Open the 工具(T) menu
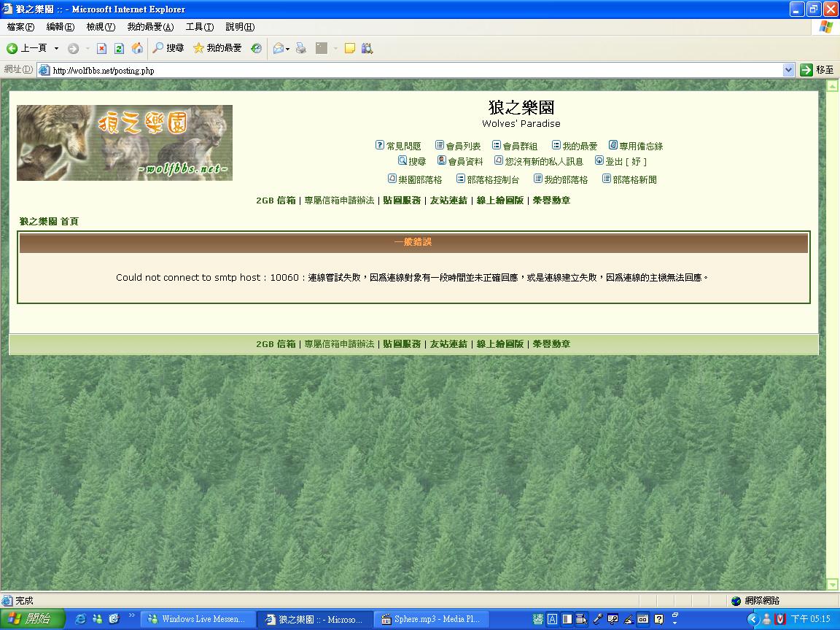Viewport: 840px width, 630px height. coord(199,27)
